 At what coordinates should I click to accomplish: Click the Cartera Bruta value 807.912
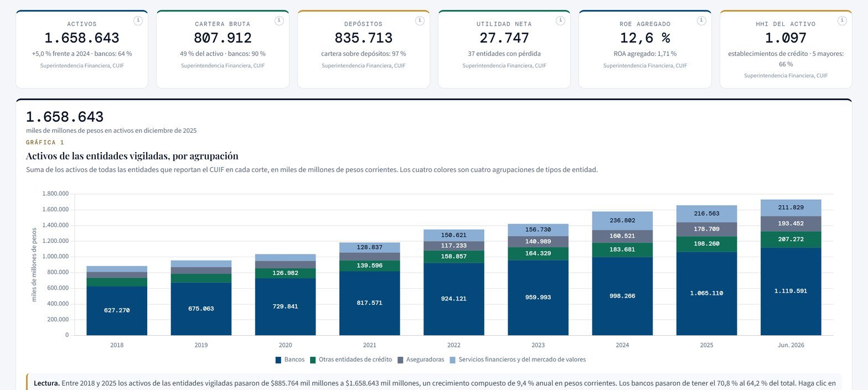[223, 38]
